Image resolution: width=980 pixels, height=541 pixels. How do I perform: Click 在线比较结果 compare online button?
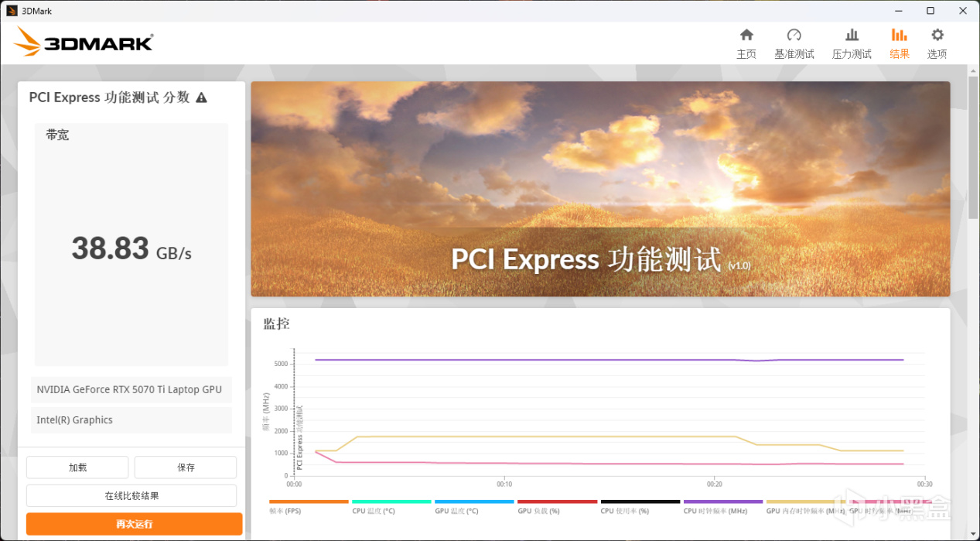(131, 495)
